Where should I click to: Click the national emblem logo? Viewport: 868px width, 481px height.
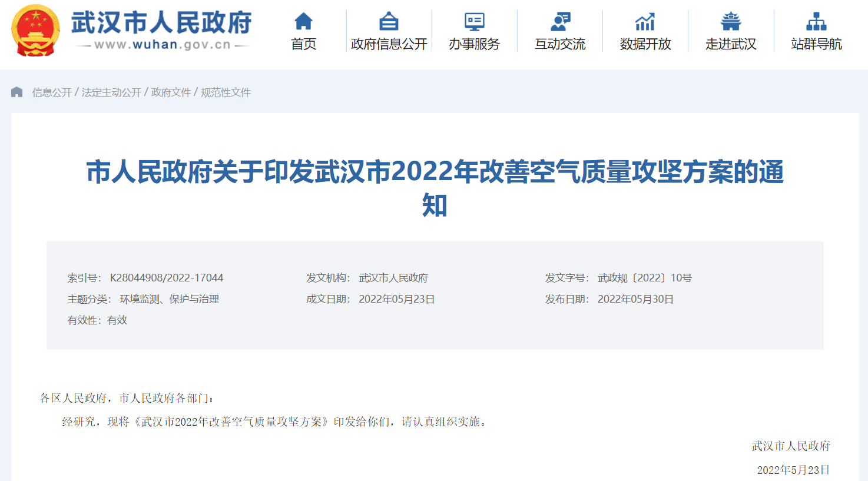pyautogui.click(x=35, y=31)
